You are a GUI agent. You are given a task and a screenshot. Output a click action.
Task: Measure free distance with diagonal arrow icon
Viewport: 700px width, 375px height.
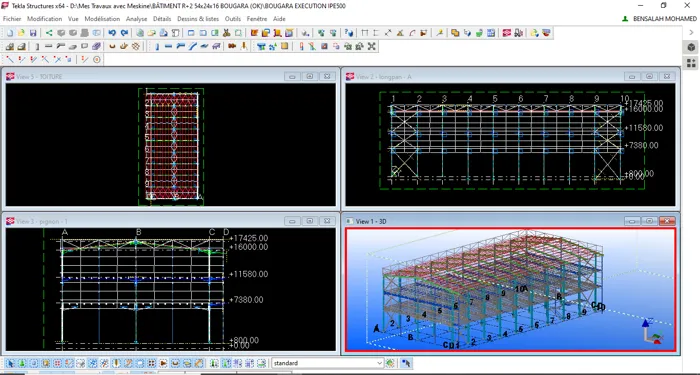[x=388, y=33]
